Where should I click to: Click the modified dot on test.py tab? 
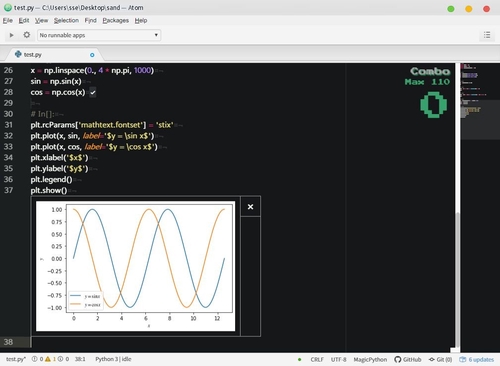click(92, 55)
